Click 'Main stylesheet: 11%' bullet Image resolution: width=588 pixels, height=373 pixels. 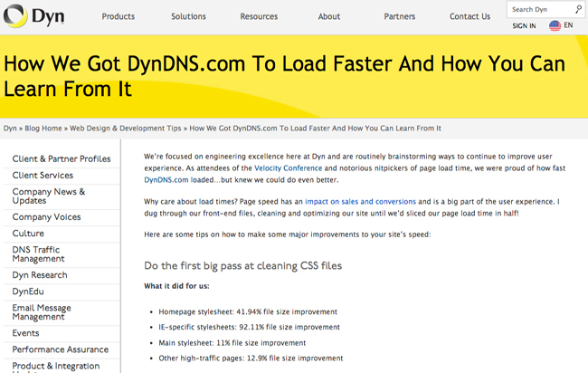pos(232,343)
